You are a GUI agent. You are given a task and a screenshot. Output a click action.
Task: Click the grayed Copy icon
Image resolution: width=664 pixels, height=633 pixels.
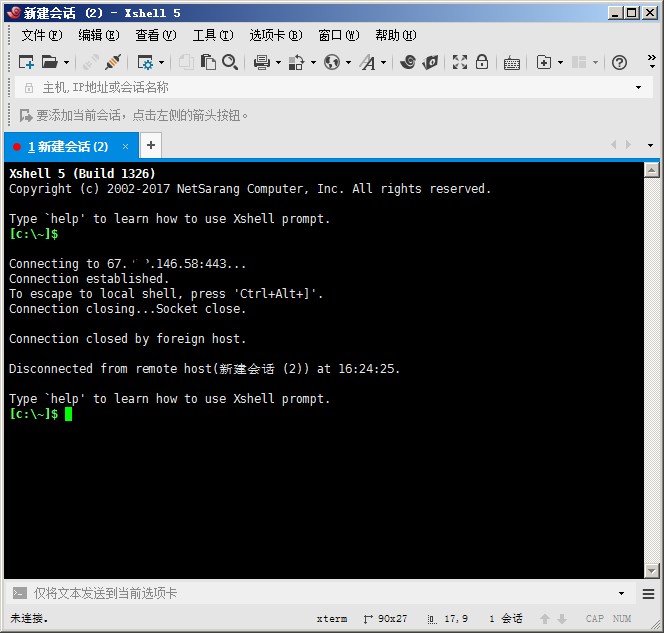click(x=186, y=62)
